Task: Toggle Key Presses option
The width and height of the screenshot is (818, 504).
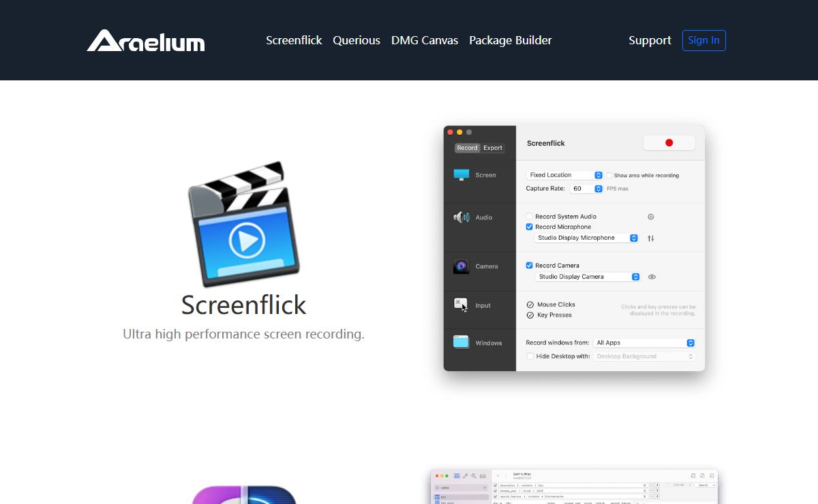Action: pyautogui.click(x=530, y=315)
